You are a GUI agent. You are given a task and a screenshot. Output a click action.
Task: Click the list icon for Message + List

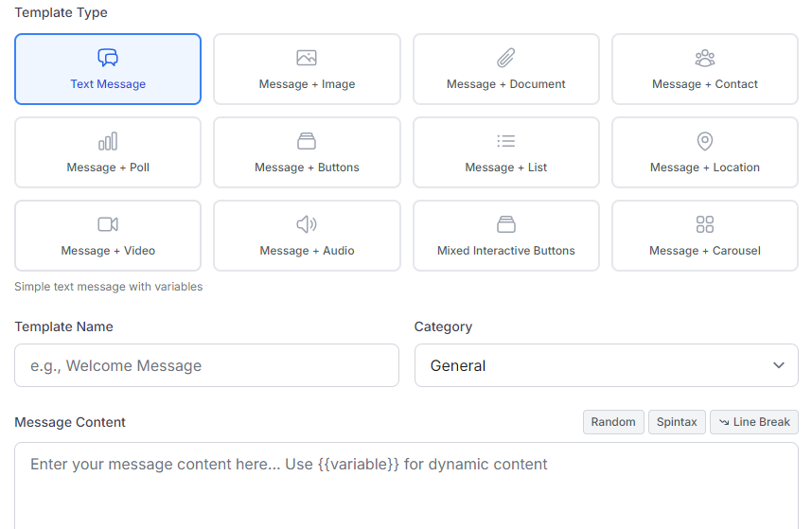[x=506, y=141]
